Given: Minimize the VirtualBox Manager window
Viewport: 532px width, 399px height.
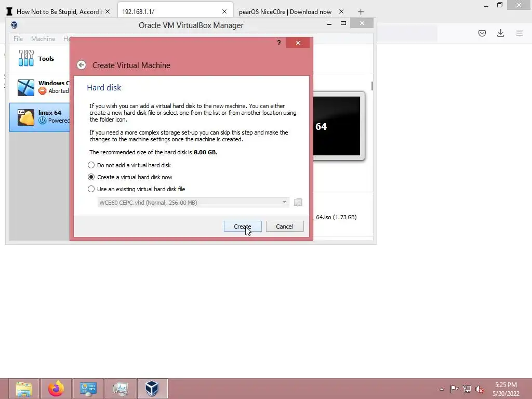Looking at the screenshot, I should click(329, 24).
